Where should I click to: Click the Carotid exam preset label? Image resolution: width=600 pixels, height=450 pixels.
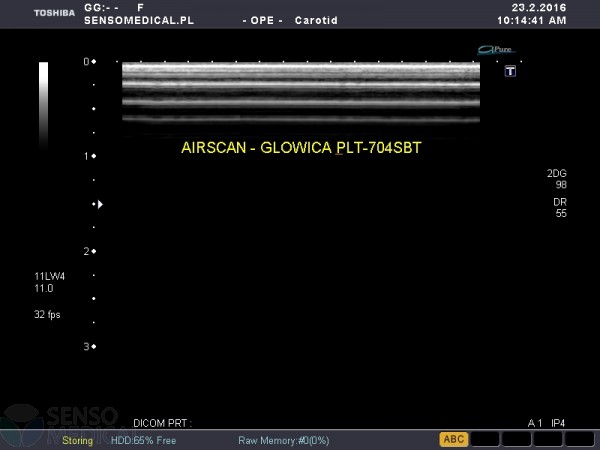(315, 20)
